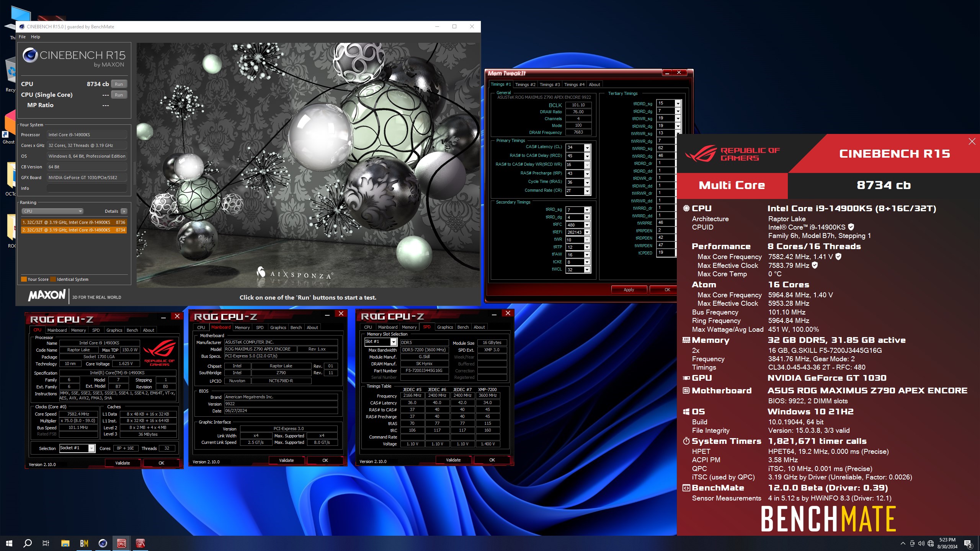Switch to Timings #3 tab in MemTweakIt
The width and height of the screenshot is (980, 551).
pyautogui.click(x=550, y=85)
